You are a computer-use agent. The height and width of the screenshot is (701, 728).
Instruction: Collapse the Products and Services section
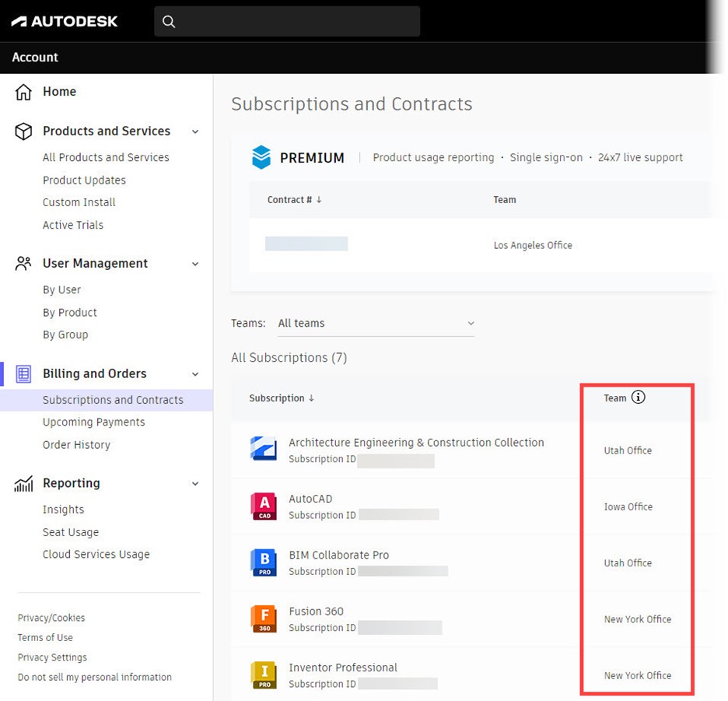pos(194,131)
